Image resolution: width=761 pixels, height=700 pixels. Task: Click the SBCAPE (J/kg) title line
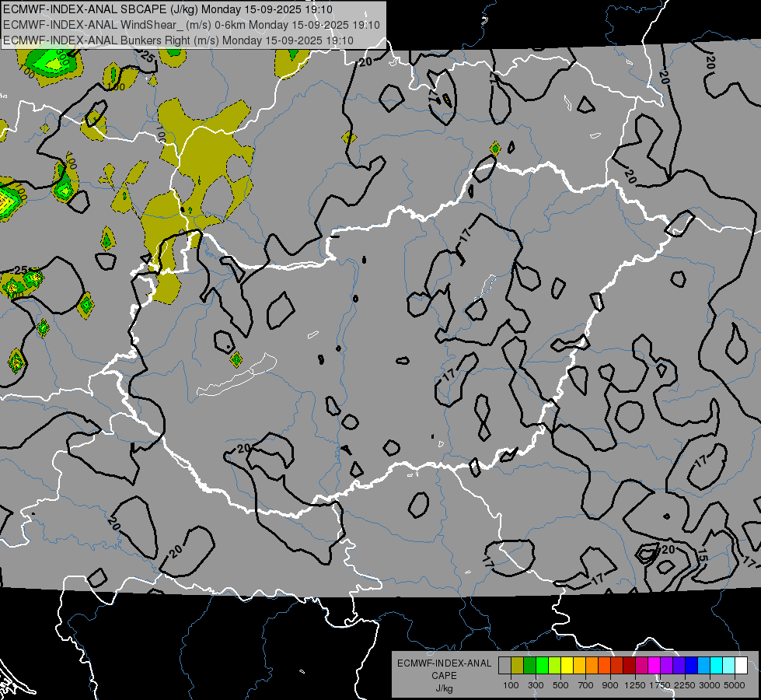click(x=168, y=9)
